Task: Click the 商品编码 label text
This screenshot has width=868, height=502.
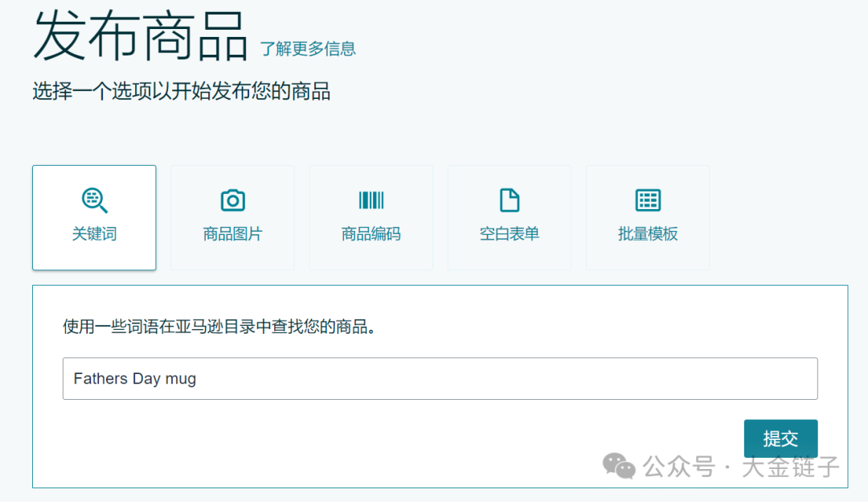Action: [371, 234]
